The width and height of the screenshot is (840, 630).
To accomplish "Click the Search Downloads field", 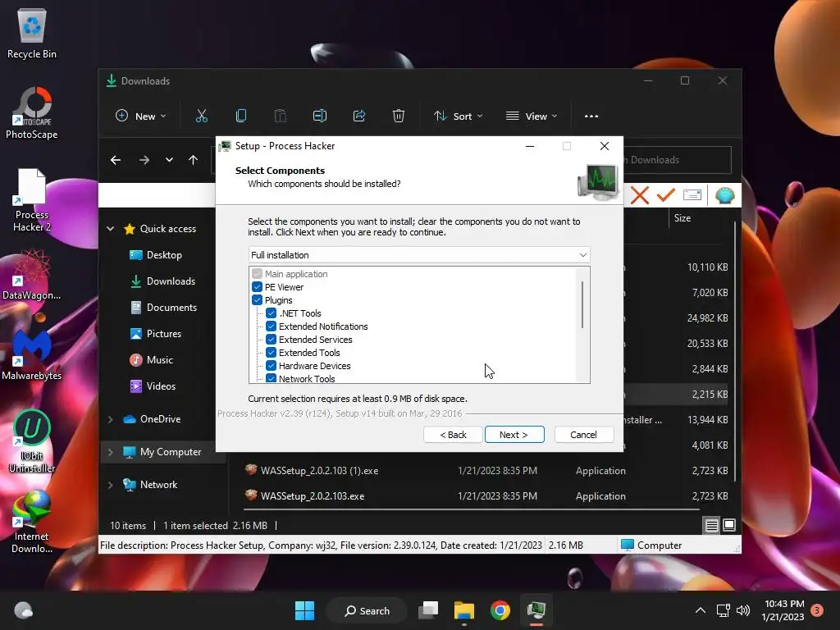I will pyautogui.click(x=677, y=160).
